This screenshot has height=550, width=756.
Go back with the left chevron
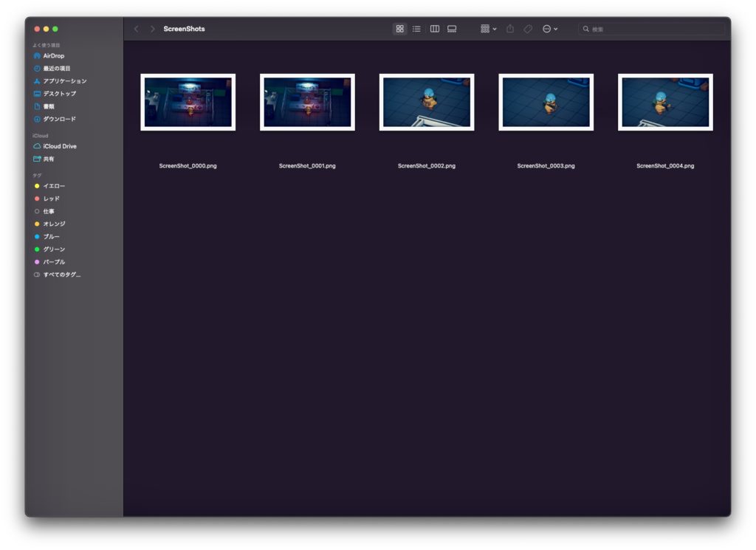[x=137, y=29]
